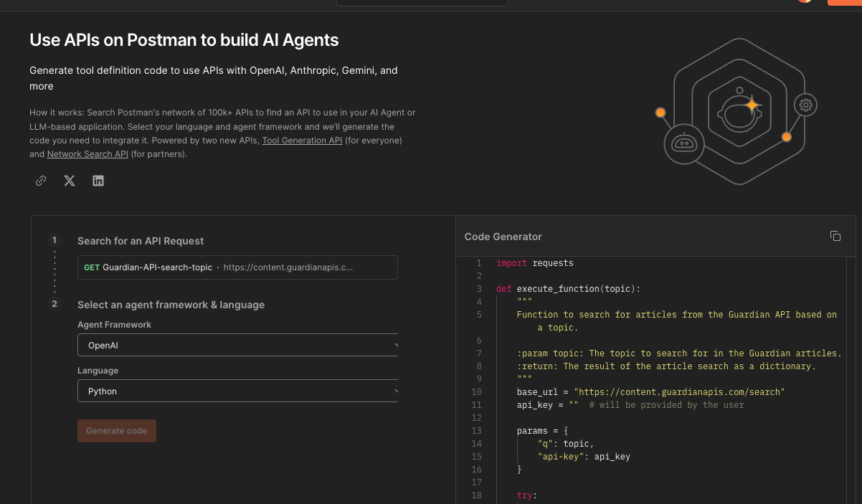Select the Guardian-API-search-topic request field
862x504 pixels.
click(x=237, y=267)
